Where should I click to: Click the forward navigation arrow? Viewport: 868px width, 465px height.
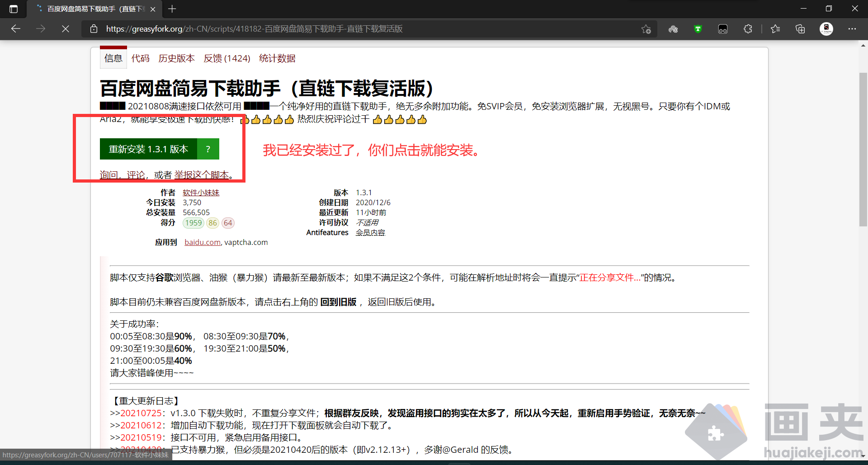click(x=41, y=28)
